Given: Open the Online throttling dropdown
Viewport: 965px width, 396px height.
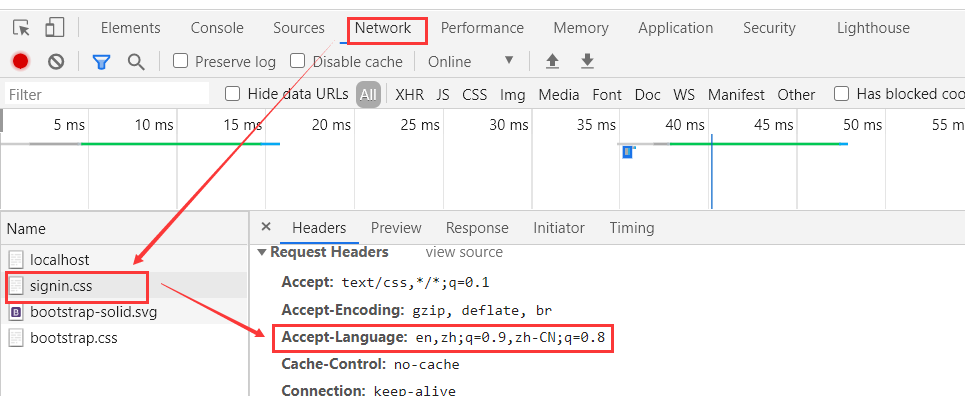Looking at the screenshot, I should click(x=471, y=62).
